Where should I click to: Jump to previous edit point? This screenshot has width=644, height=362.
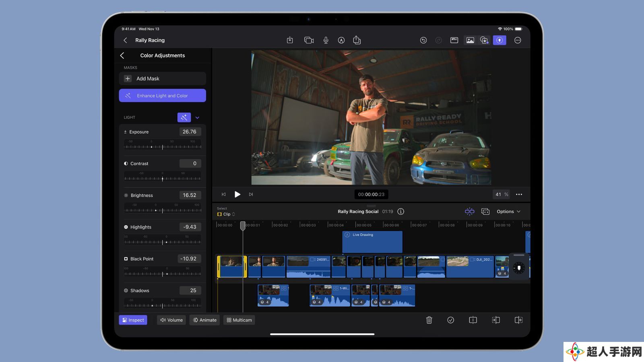click(x=224, y=194)
